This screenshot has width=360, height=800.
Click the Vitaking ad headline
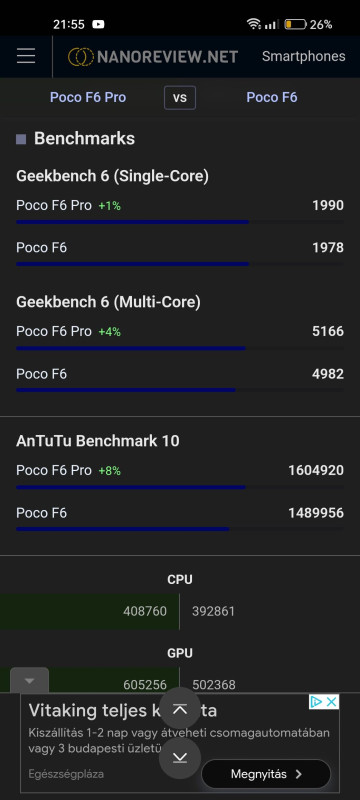click(x=122, y=711)
